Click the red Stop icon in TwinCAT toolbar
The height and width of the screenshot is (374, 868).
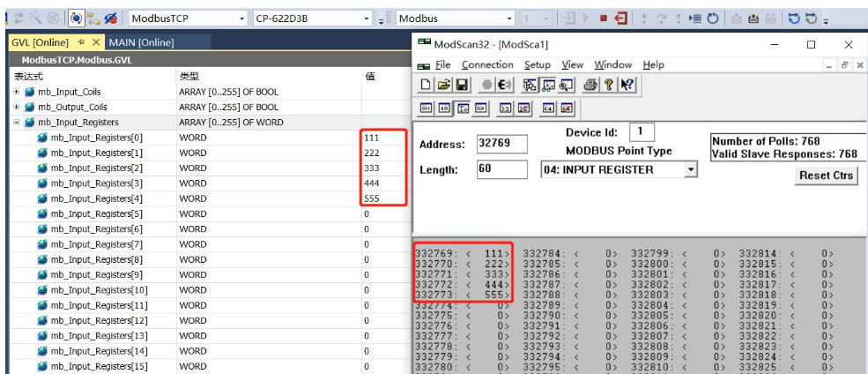[604, 19]
